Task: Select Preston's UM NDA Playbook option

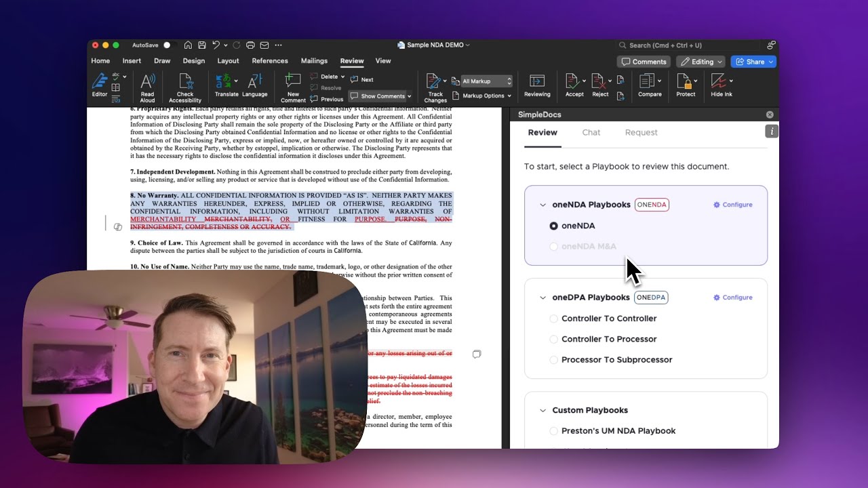Action: tap(554, 431)
